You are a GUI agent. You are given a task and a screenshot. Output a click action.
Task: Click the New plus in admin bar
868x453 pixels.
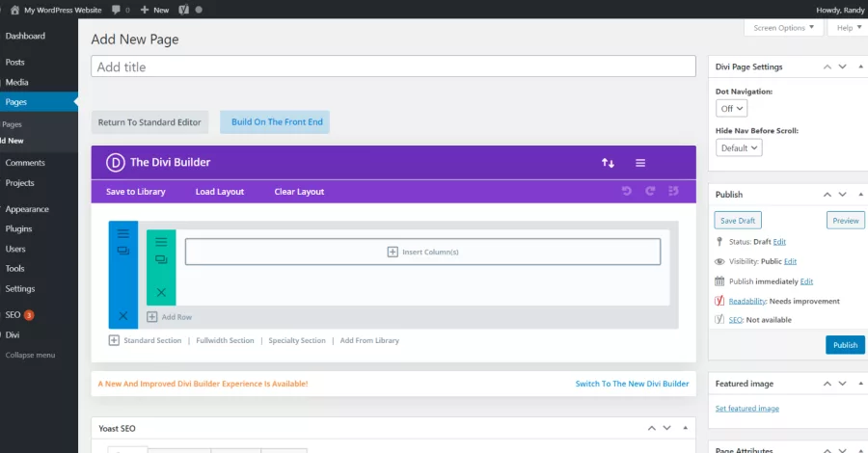click(x=145, y=10)
